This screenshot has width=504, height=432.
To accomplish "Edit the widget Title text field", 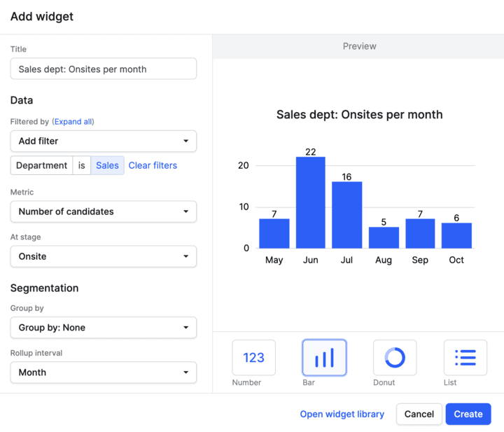I will 104,69.
